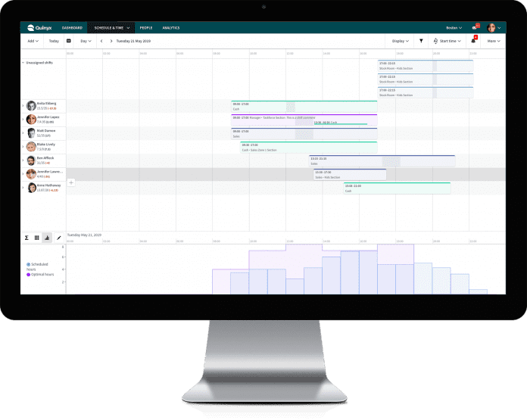This screenshot has width=527, height=420.
Task: Collapse the Unassigned shifts section
Action: coord(22,62)
